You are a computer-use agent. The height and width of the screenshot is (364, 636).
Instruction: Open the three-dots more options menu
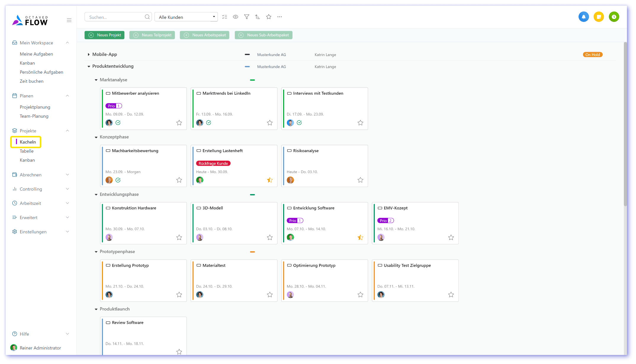click(x=280, y=17)
